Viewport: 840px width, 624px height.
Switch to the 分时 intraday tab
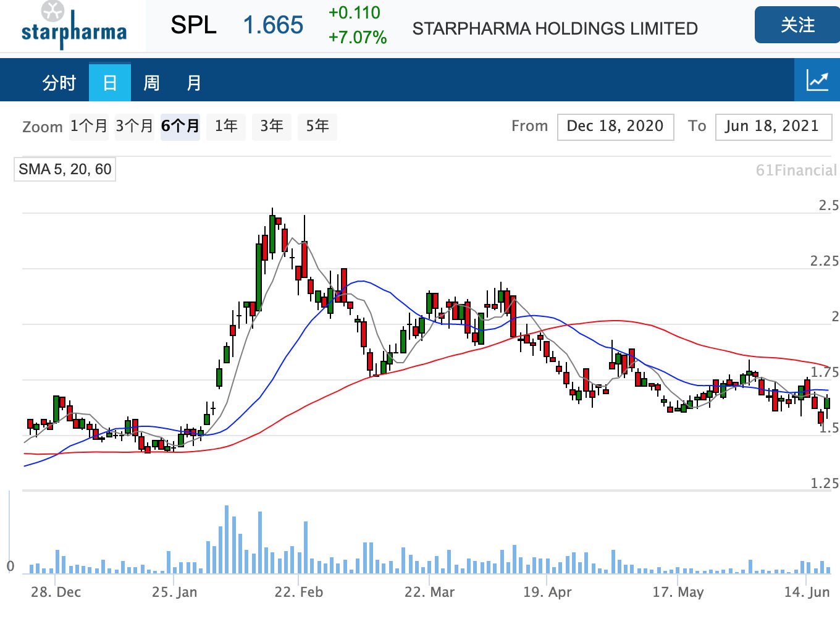[x=59, y=82]
